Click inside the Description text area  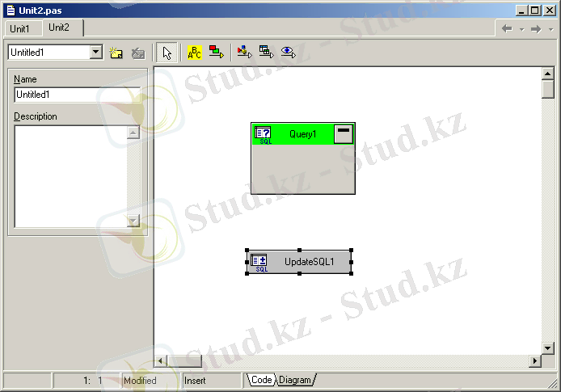(x=71, y=177)
